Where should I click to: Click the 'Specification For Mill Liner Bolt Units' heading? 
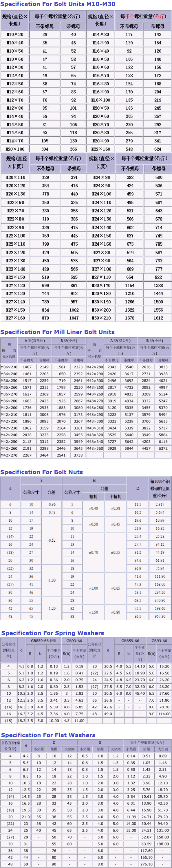[x=58, y=332]
